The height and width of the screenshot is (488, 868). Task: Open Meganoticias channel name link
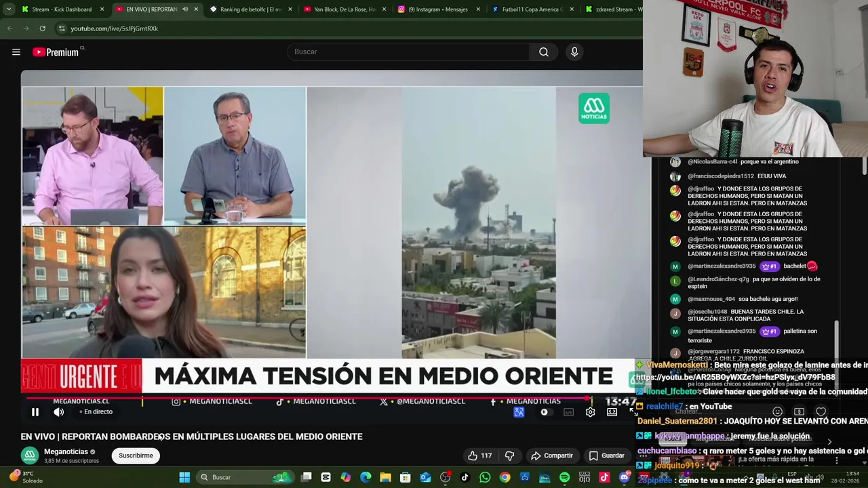(66, 451)
